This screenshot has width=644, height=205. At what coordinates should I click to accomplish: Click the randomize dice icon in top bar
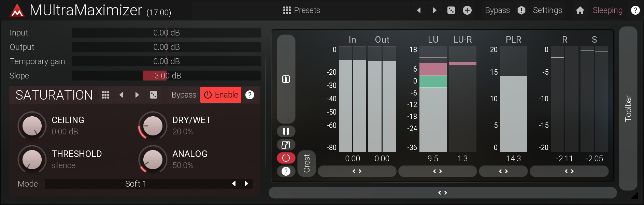click(451, 10)
